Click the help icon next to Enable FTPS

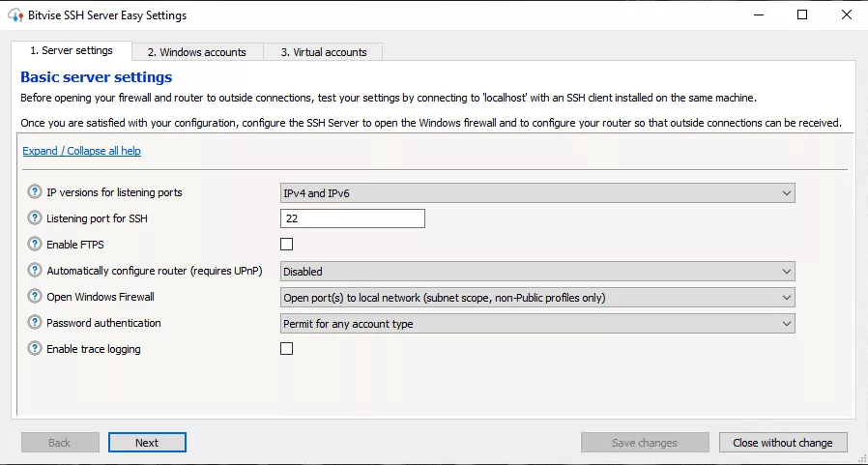click(36, 245)
